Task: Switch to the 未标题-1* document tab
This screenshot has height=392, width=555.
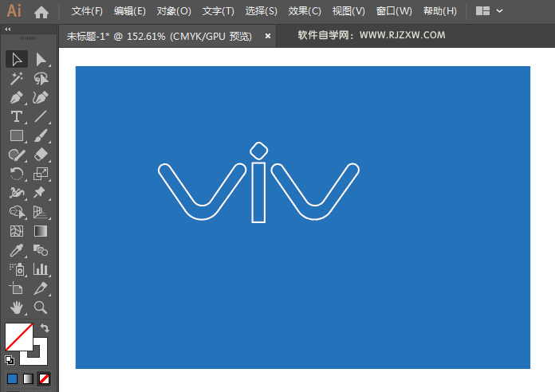Action: point(159,36)
